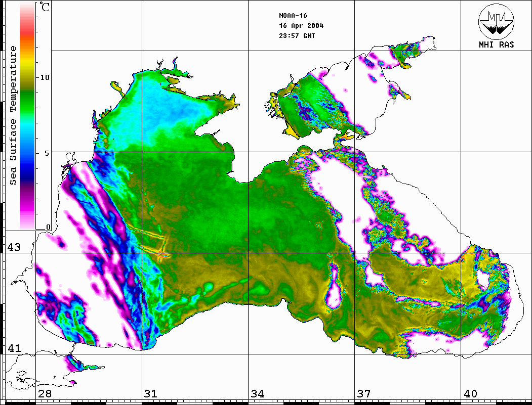Click latitude label "41"
532x405 pixels.
pos(14,348)
